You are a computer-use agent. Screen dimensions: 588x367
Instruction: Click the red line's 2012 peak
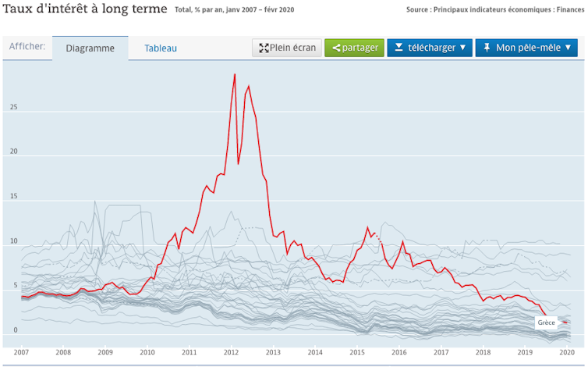click(235, 74)
